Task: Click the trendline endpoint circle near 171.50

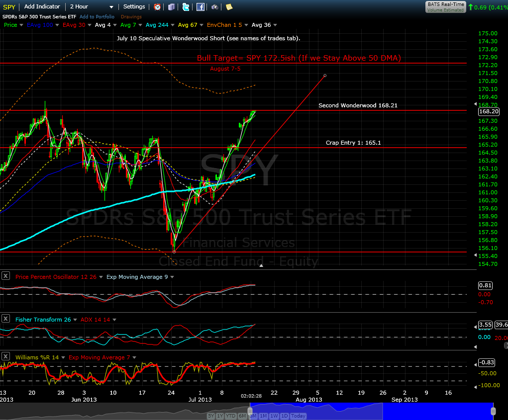Action: pyautogui.click(x=325, y=76)
